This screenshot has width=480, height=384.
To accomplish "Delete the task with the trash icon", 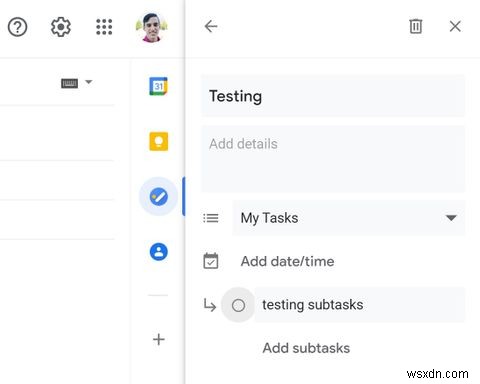I will (x=415, y=26).
